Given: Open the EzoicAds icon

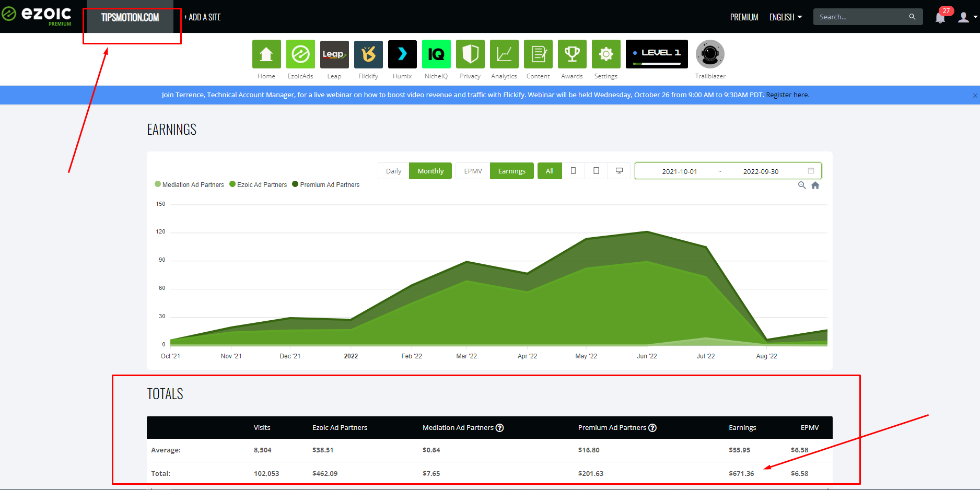Looking at the screenshot, I should click(x=300, y=54).
